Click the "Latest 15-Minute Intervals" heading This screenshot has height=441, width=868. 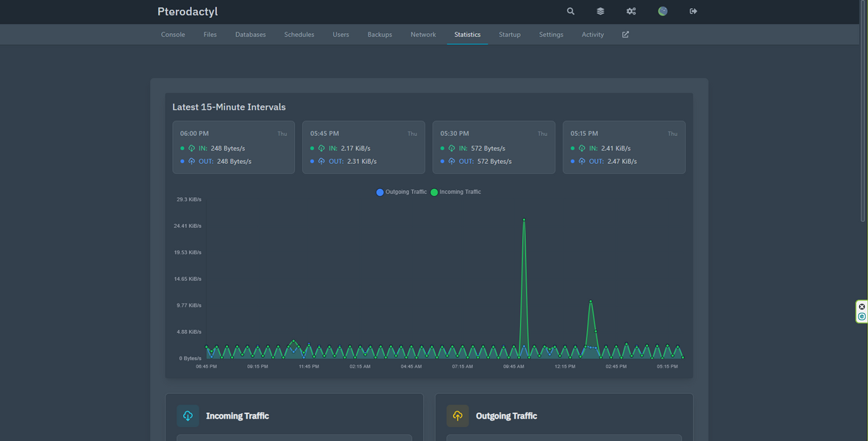coord(229,107)
